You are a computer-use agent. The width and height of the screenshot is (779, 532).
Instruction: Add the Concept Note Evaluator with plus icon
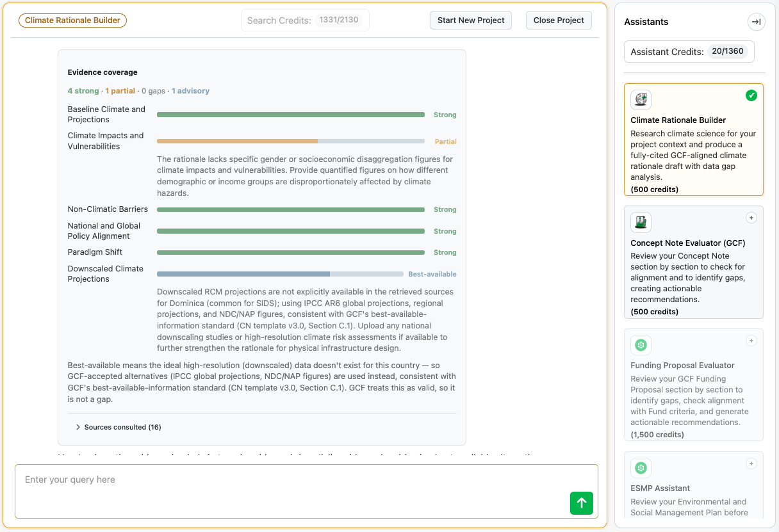(751, 218)
